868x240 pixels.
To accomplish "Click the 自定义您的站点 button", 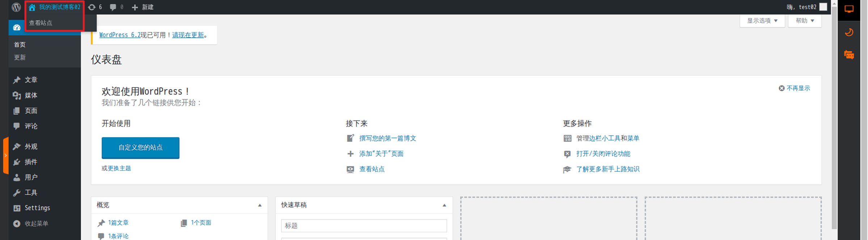I will click(140, 148).
